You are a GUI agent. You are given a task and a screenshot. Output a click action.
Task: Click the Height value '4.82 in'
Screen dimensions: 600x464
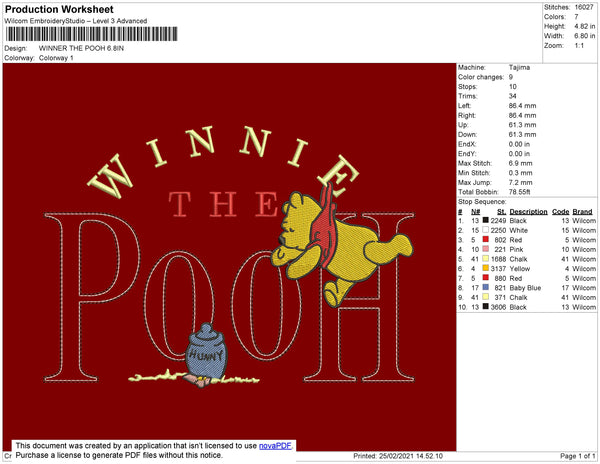click(x=585, y=26)
